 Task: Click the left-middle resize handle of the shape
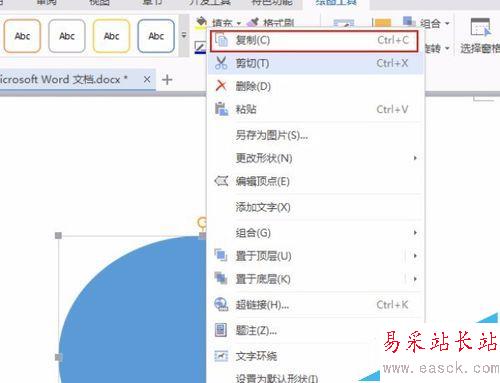58,357
